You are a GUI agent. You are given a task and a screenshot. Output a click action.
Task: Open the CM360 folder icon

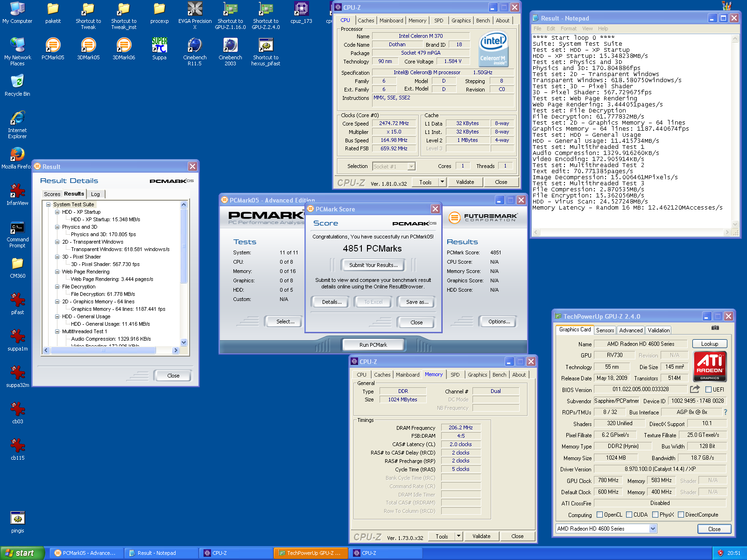17,267
